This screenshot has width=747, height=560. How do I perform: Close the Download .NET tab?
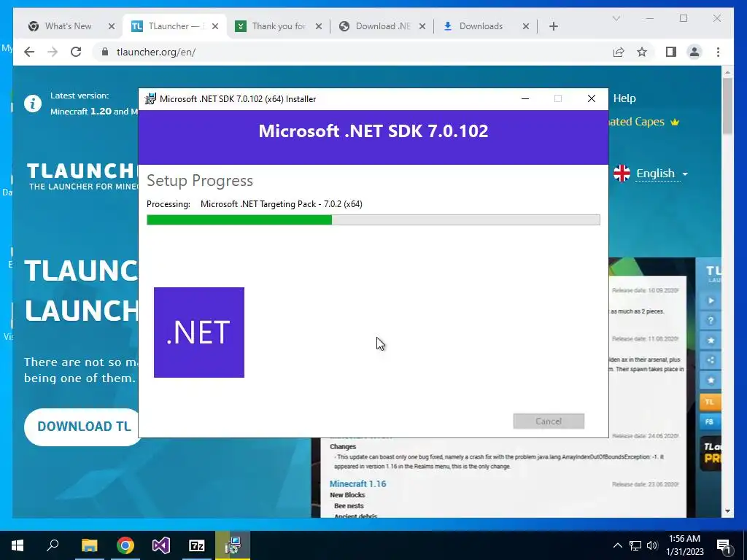point(422,26)
